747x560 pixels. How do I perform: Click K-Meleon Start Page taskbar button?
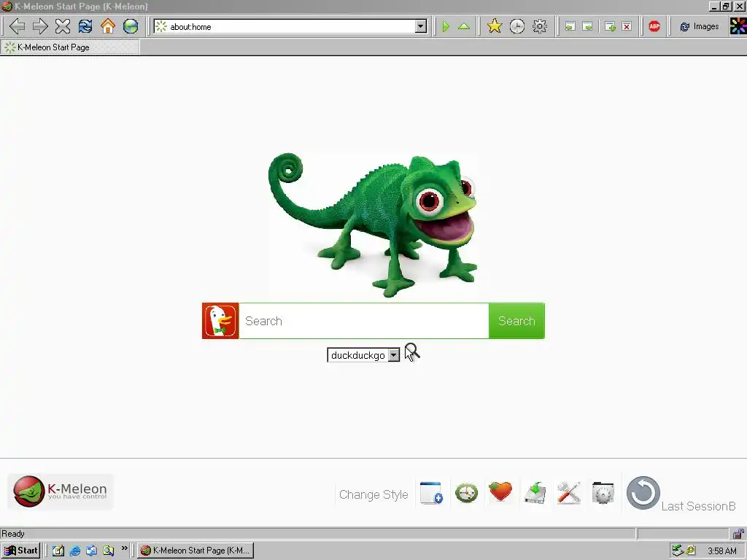point(196,551)
